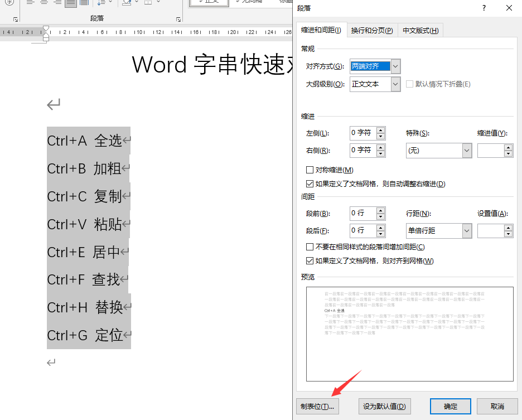The height and width of the screenshot is (420, 522).
Task: Close the 段落 dialog with the X
Action: 509,8
